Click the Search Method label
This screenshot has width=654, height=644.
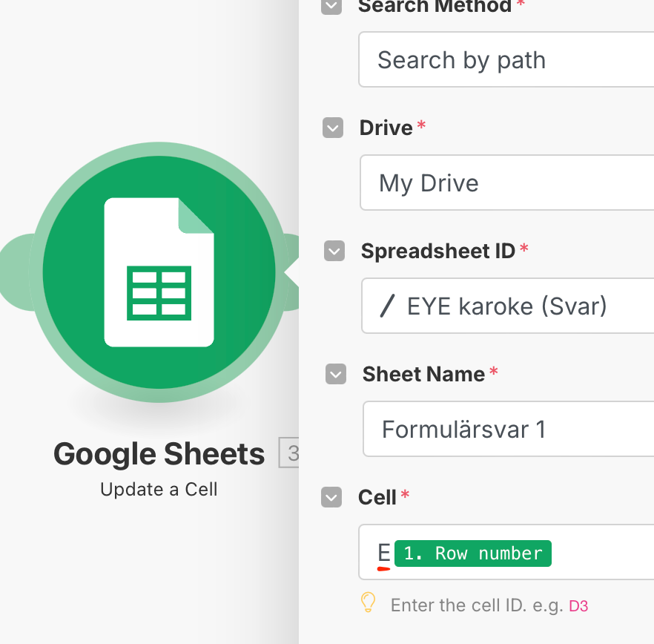435,6
